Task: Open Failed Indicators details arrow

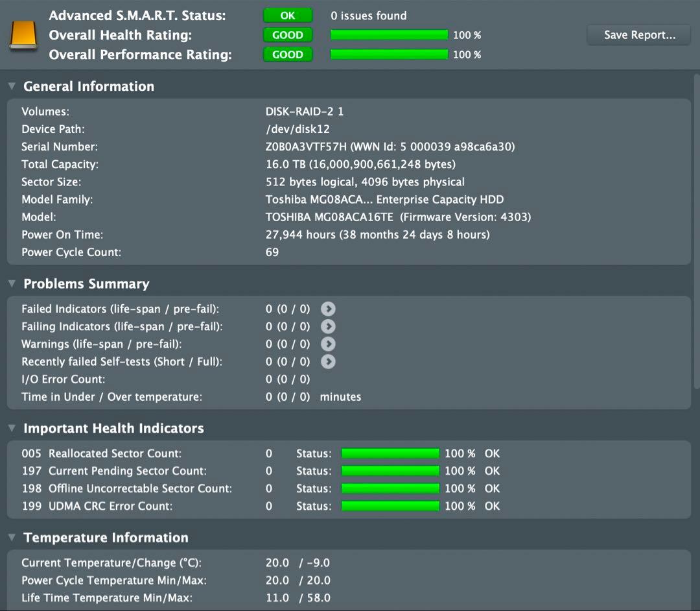Action: coord(328,309)
